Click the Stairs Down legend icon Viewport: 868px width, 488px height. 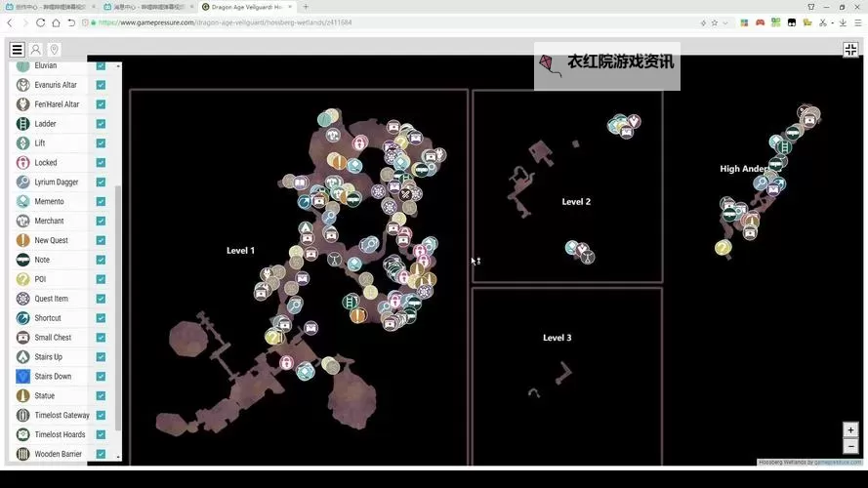(x=22, y=376)
